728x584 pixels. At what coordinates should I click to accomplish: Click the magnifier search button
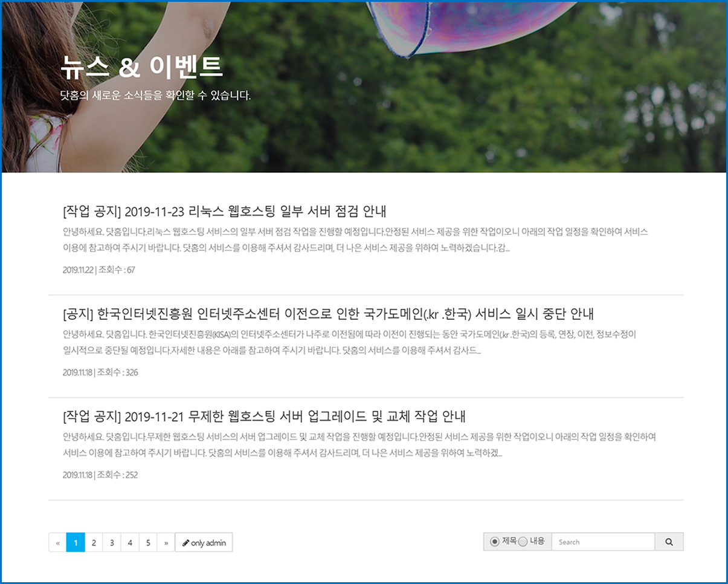(x=669, y=542)
